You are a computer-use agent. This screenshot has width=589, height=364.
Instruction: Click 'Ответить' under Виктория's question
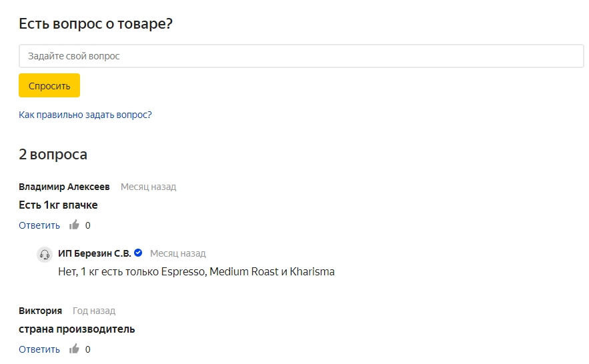click(39, 349)
